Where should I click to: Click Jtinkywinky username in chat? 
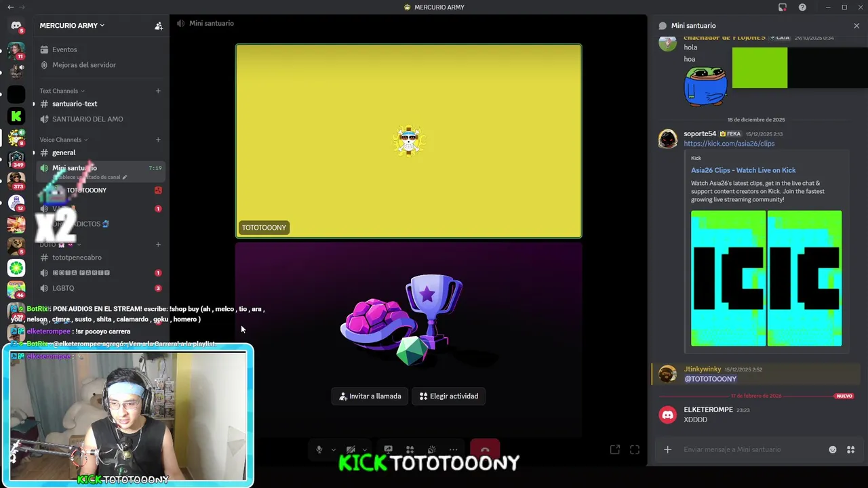(x=703, y=369)
